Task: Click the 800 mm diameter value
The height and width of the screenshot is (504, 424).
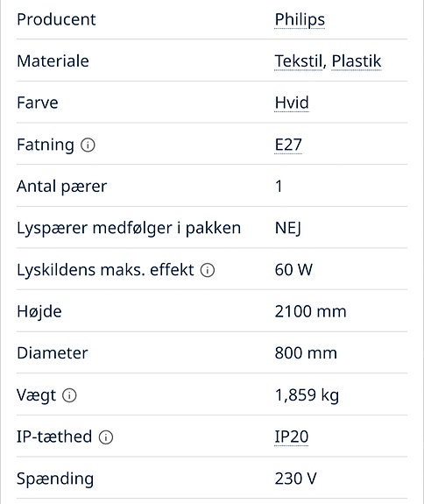Action: (306, 353)
